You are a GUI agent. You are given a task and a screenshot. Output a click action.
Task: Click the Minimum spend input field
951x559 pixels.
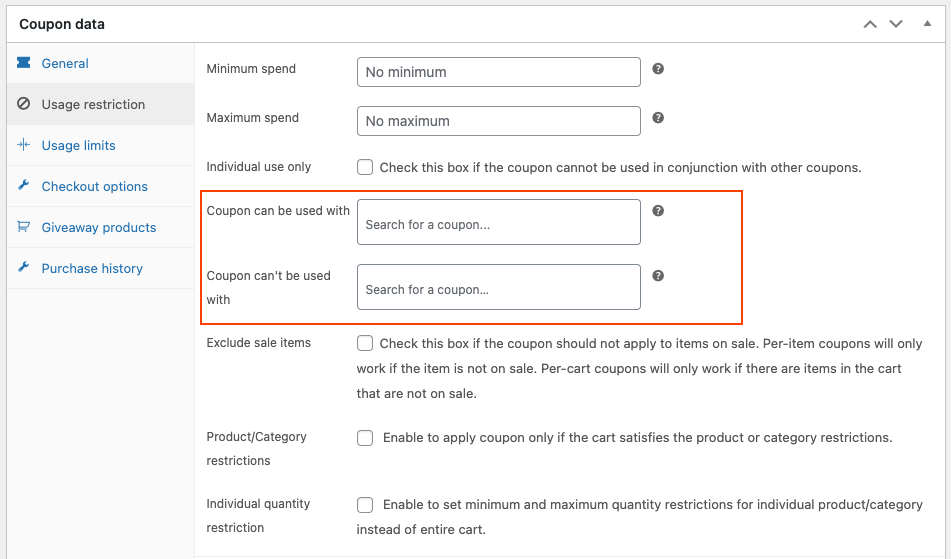tap(499, 72)
